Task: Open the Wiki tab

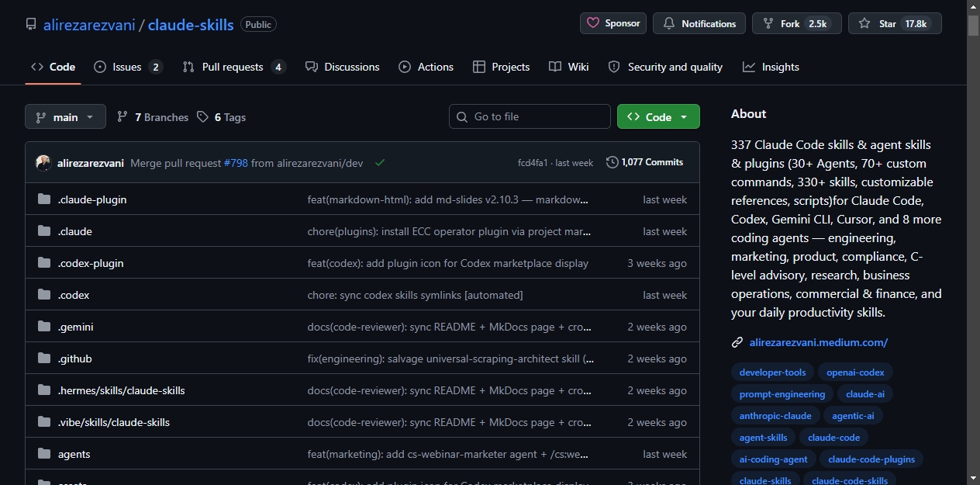Action: pos(569,67)
